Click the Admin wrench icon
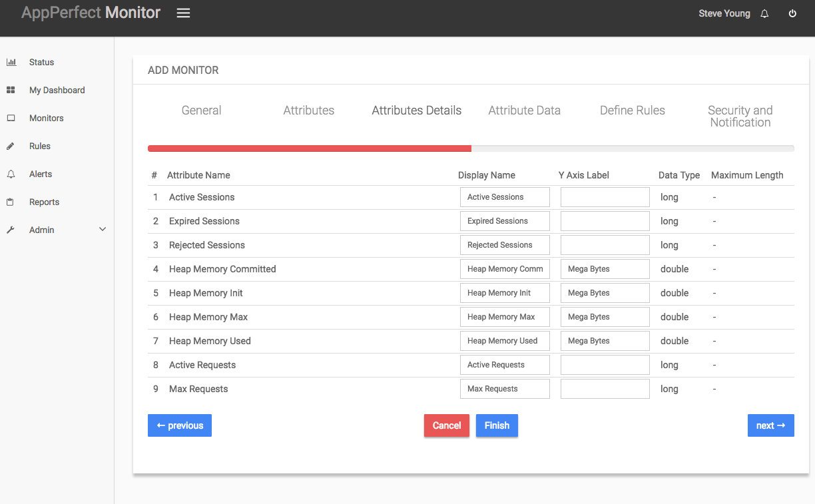Screen dimensions: 815x504 click(11, 230)
